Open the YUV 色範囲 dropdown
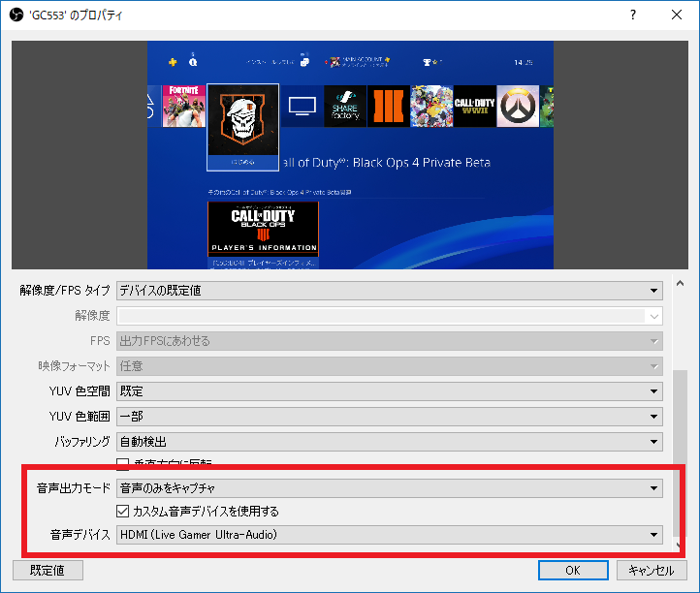 pos(390,417)
